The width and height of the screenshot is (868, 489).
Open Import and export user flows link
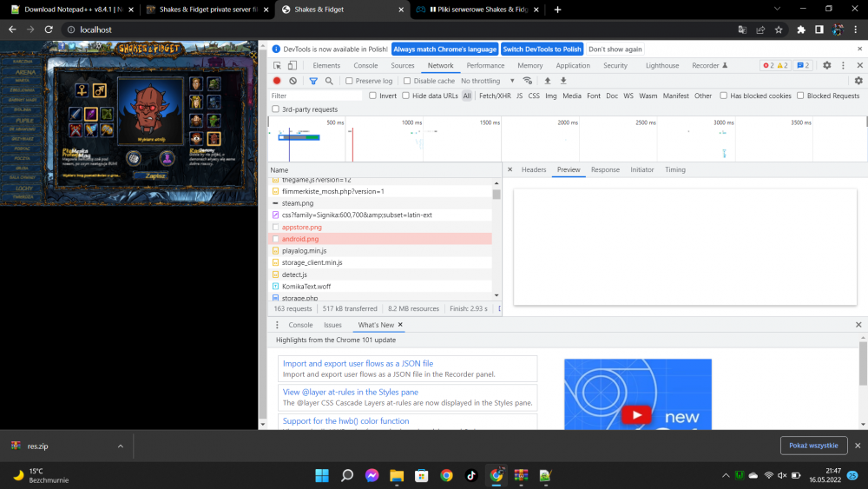(x=358, y=363)
